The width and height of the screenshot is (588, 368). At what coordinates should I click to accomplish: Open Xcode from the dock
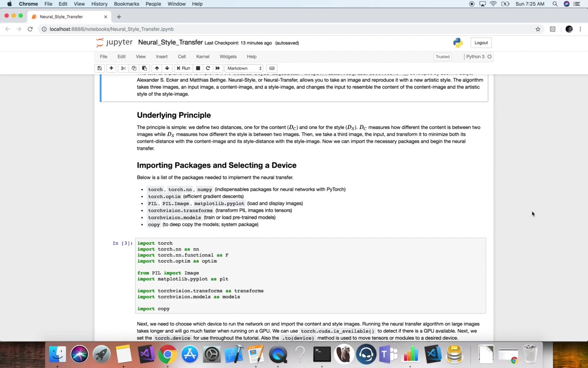234,354
